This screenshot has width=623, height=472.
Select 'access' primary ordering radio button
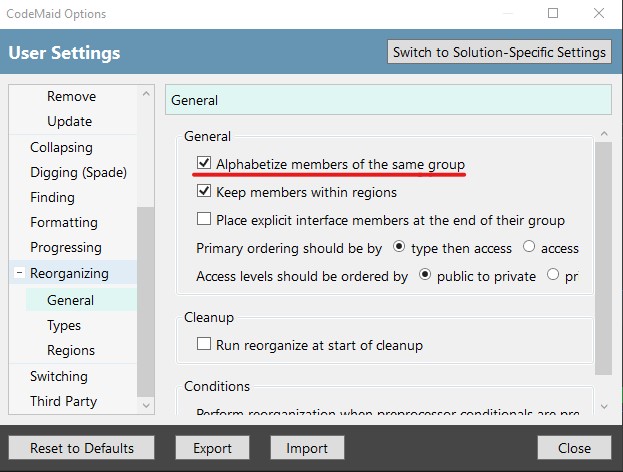[529, 247]
